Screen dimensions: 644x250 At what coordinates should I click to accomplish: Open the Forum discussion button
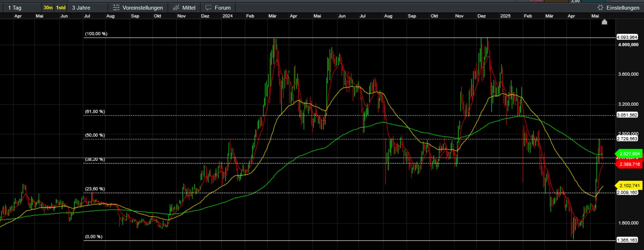[x=218, y=7]
